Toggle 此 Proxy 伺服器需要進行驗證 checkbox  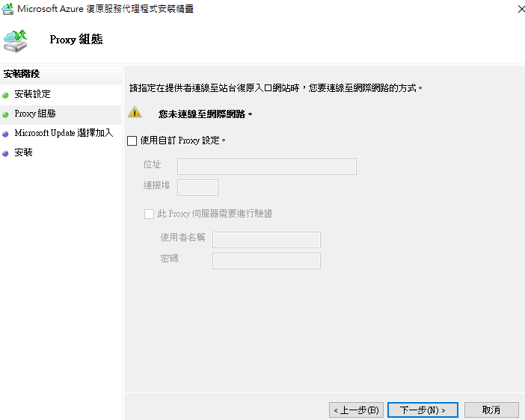pos(149,214)
